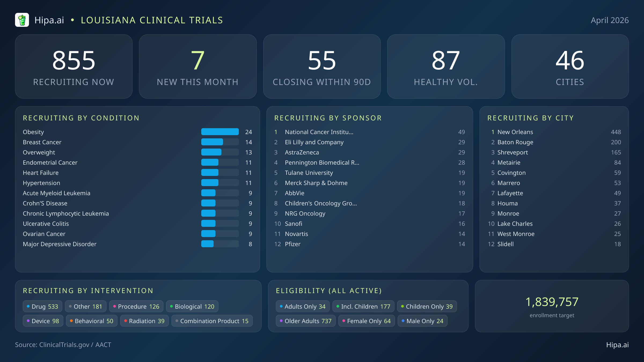This screenshot has width=644, height=362.
Task: Click the Eli Lilly and Company sponsor
Action: [x=369, y=142]
